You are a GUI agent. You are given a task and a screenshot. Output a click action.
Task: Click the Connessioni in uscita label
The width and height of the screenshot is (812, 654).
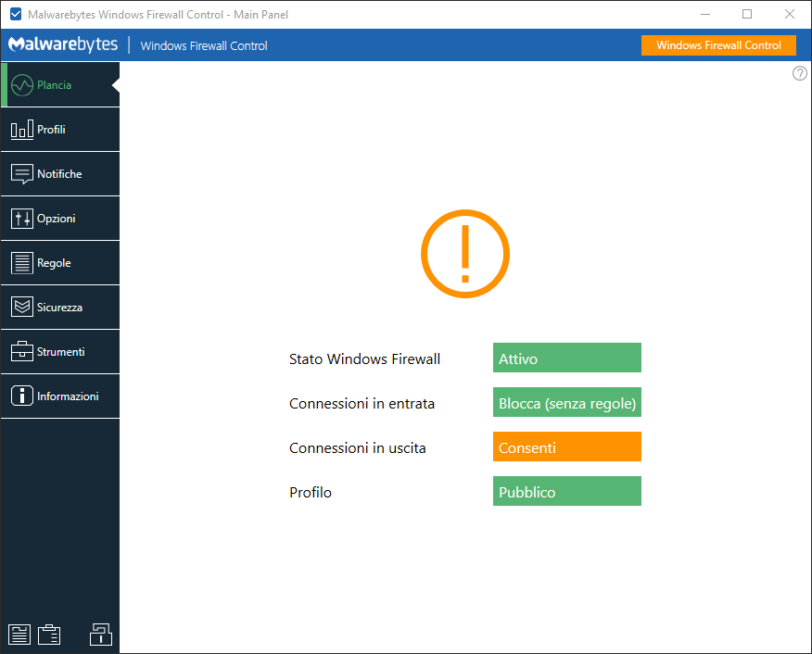tap(357, 447)
